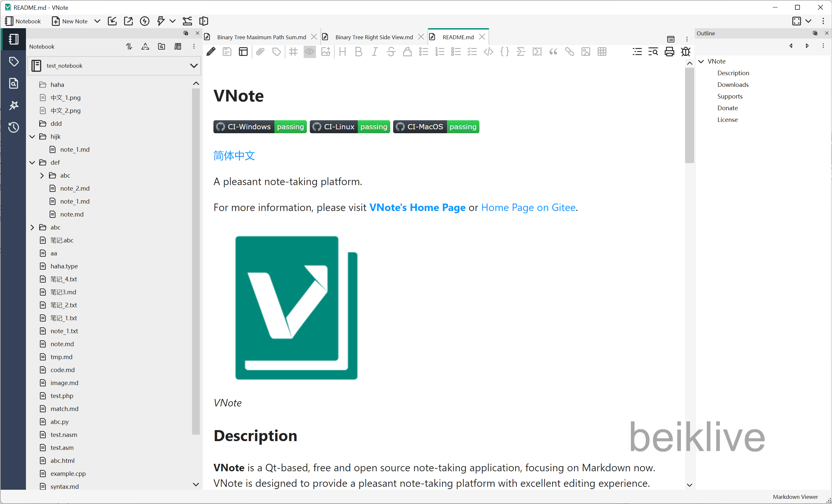Jump to Description in Outline
832x504 pixels.
coord(733,73)
